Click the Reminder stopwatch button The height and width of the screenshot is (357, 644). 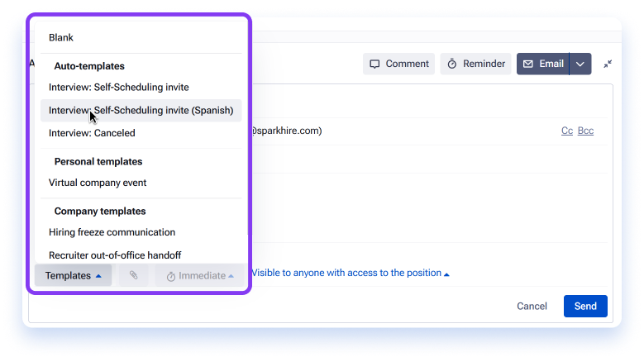coord(475,64)
